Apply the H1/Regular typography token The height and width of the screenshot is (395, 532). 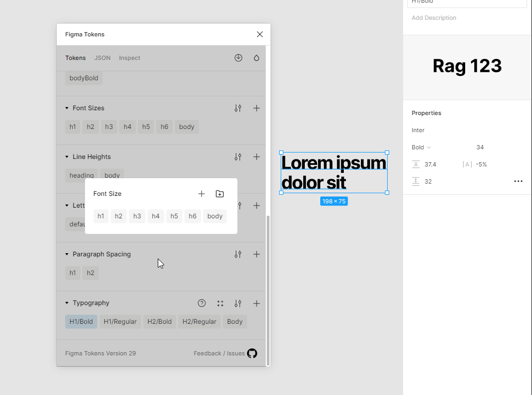point(120,322)
